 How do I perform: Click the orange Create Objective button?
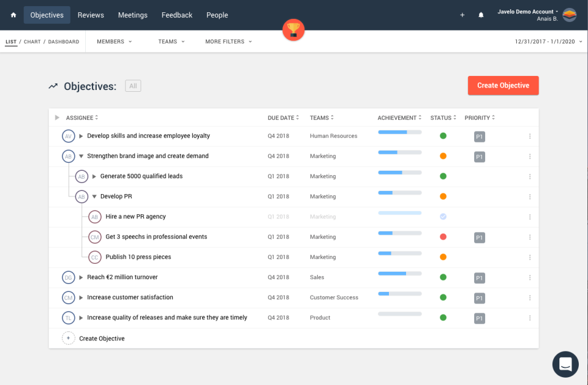(503, 86)
